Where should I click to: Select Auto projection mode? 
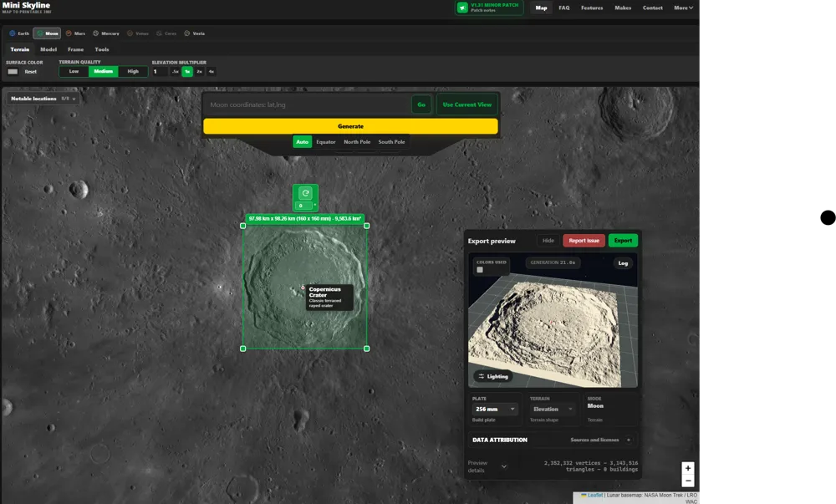pos(303,142)
